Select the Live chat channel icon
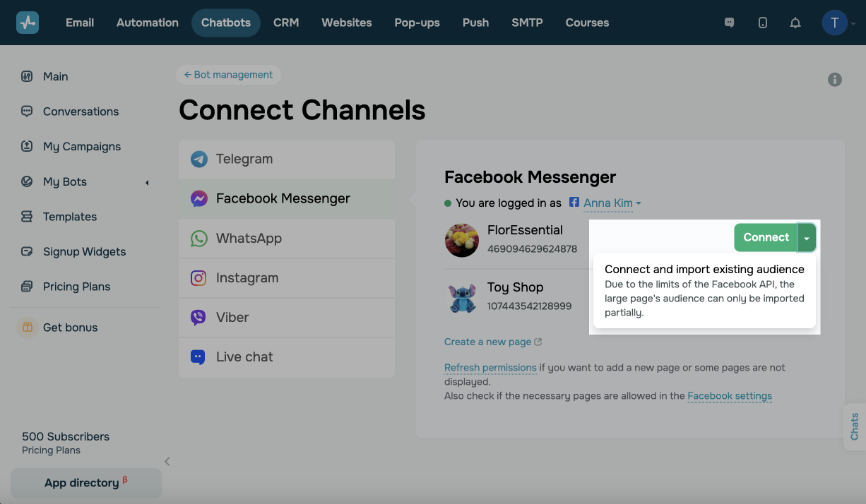The image size is (866, 504). tap(199, 356)
